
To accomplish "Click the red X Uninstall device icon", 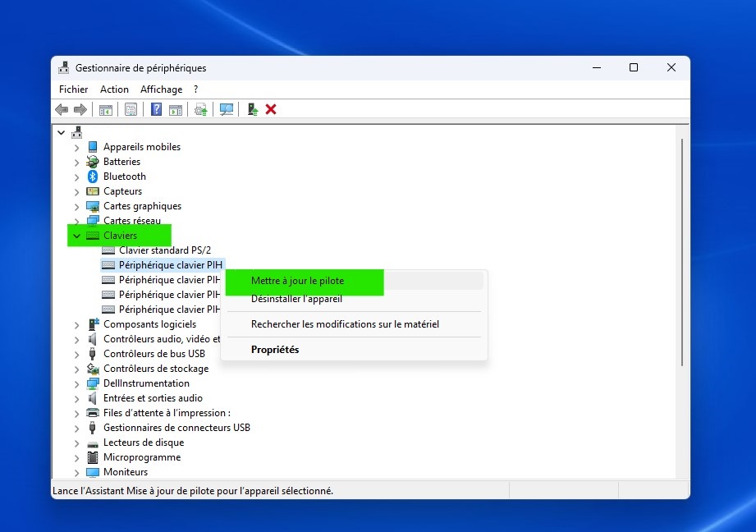I will pyautogui.click(x=271, y=109).
